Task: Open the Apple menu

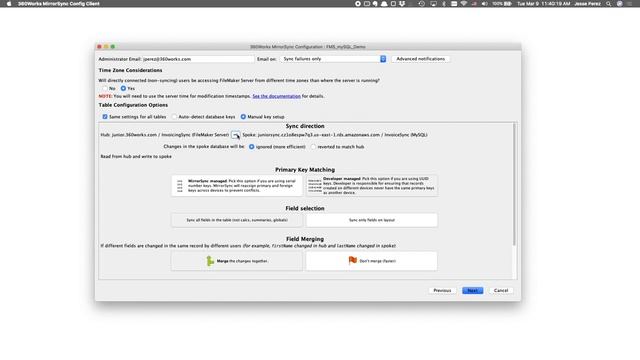Action: point(9,4)
